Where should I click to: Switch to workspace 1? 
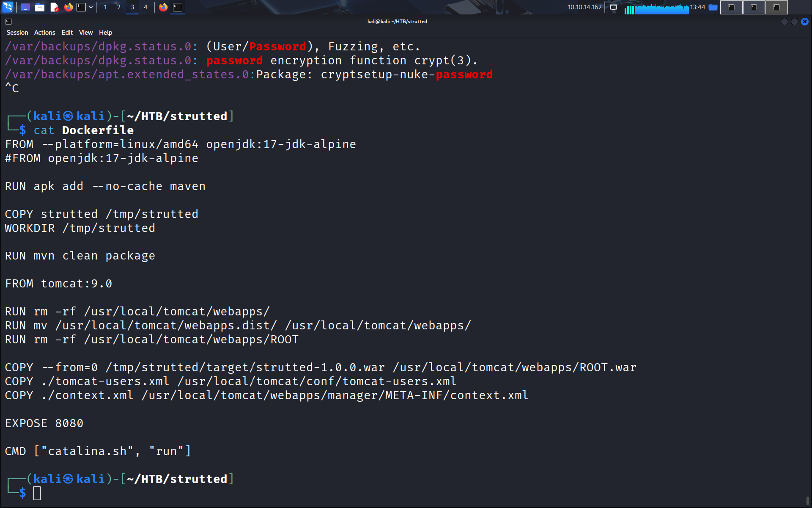(105, 7)
